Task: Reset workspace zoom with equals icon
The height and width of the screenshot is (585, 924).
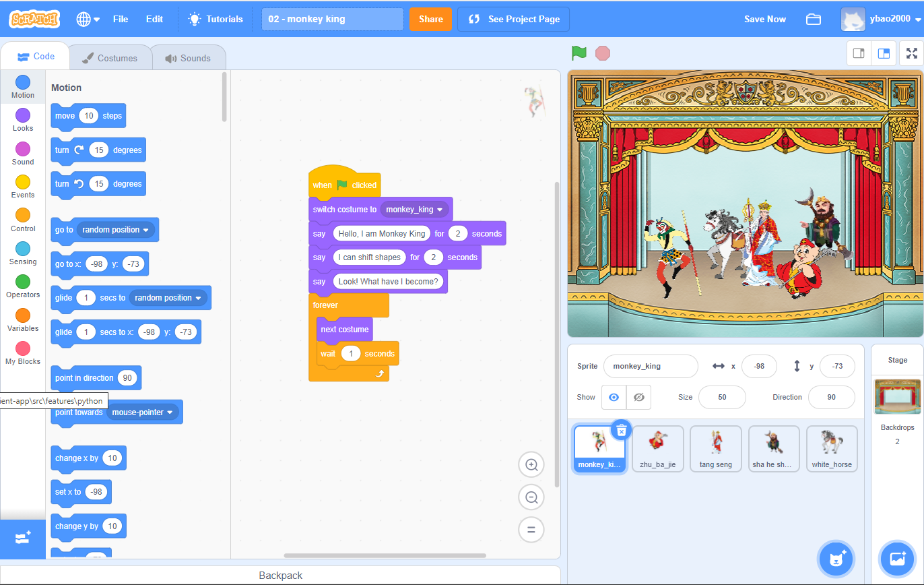Action: pos(531,530)
